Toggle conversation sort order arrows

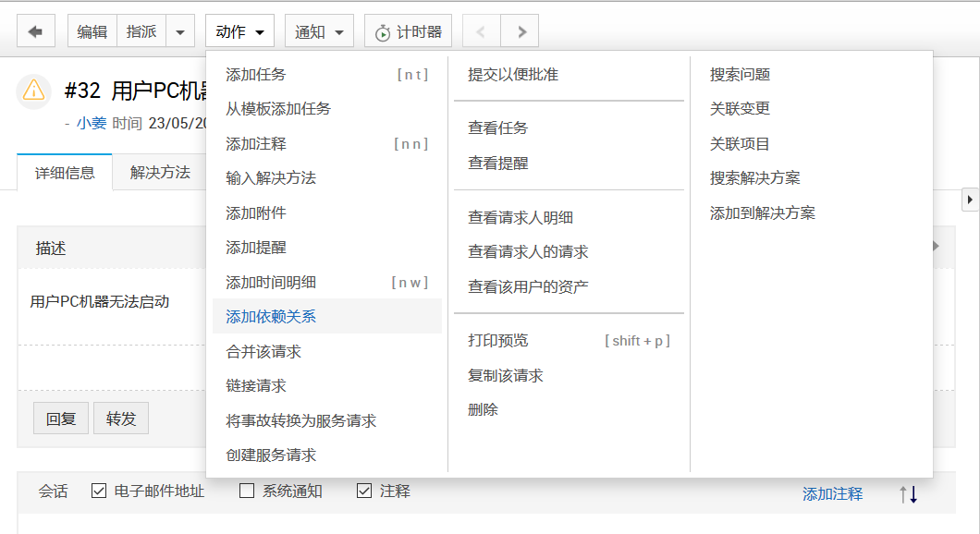908,494
